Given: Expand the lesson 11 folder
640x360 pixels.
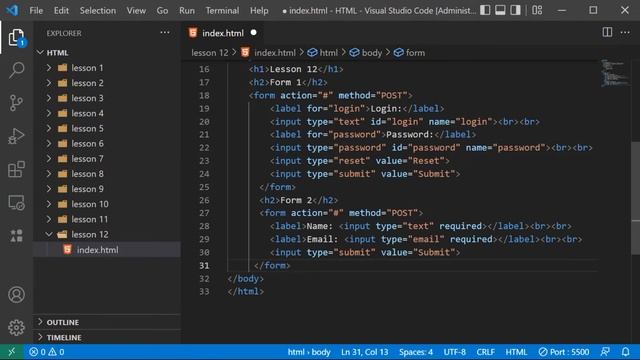Looking at the screenshot, I should [49, 219].
